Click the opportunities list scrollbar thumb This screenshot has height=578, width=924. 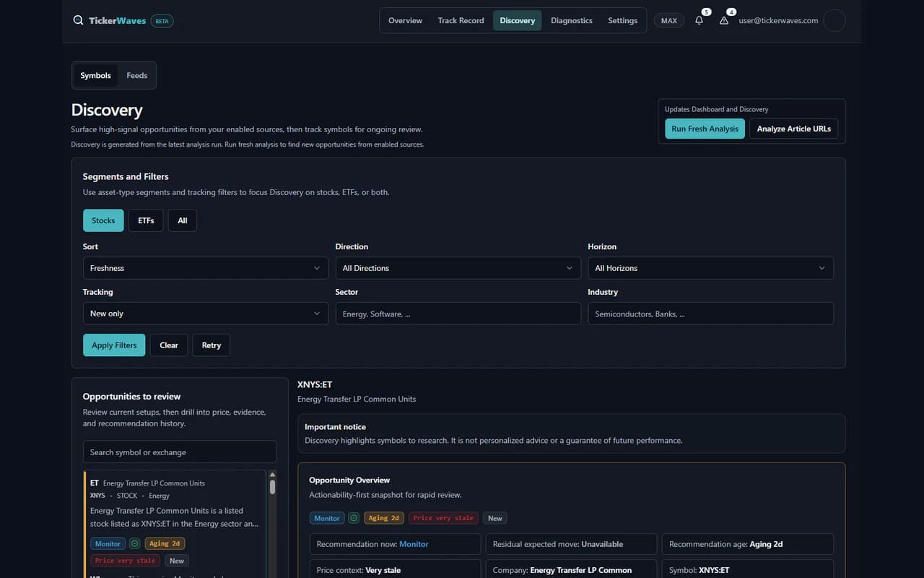coord(272,487)
